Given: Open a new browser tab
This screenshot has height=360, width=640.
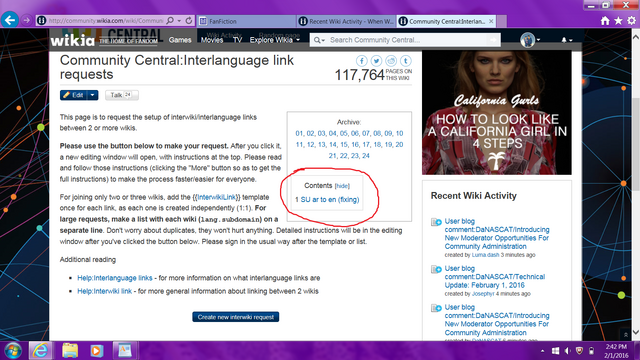Looking at the screenshot, I should tap(502, 21).
